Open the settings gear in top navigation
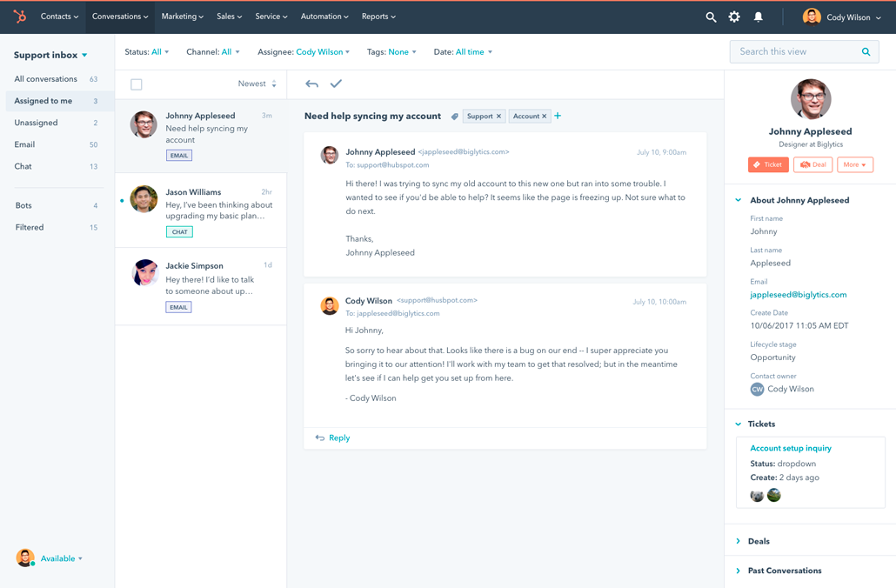 tap(733, 17)
